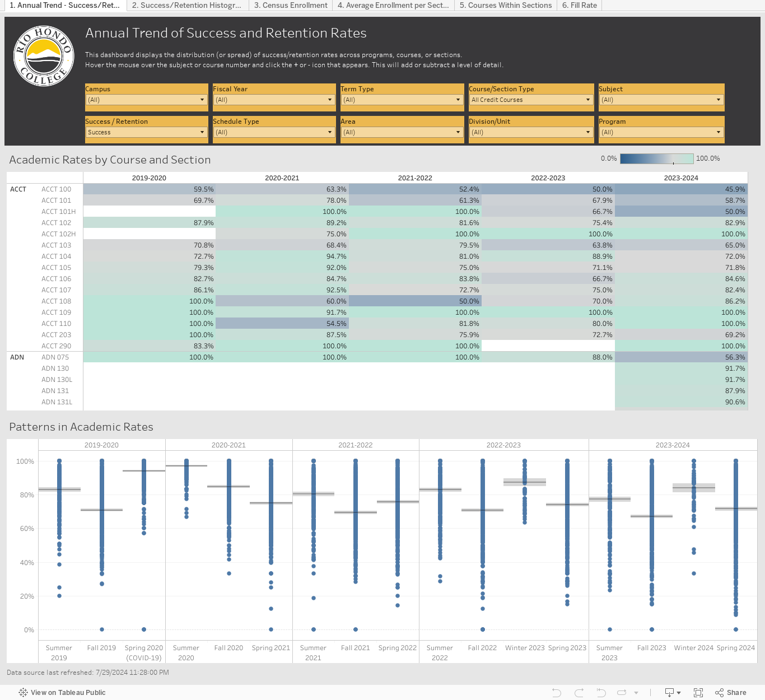Select the ACCT subject row header
Viewport: 765px width, 700px height.
point(18,189)
